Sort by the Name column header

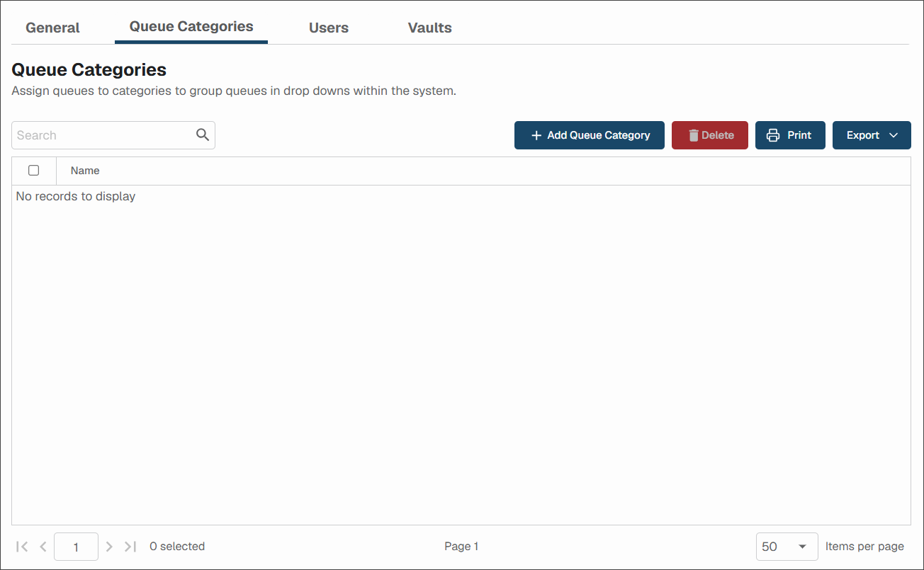coord(85,171)
